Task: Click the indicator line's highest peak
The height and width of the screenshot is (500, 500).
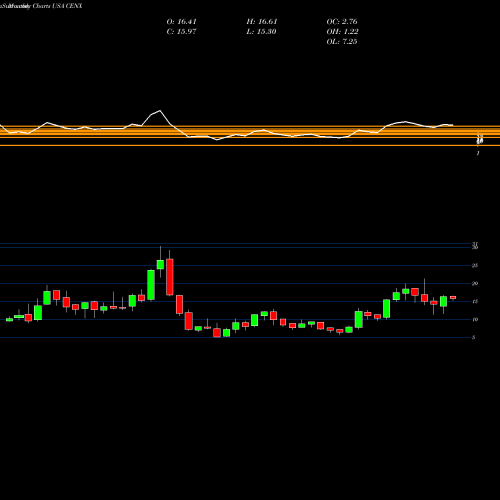Action: [160, 111]
